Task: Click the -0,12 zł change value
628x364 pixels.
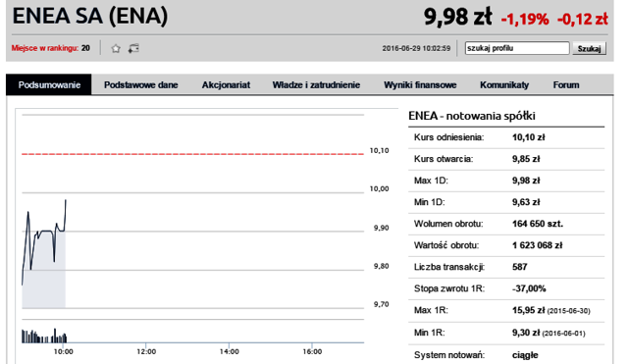Action: 583,19
